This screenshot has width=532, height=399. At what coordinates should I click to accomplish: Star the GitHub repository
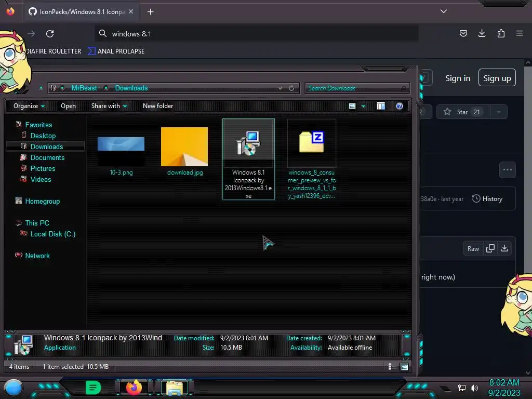tap(463, 112)
